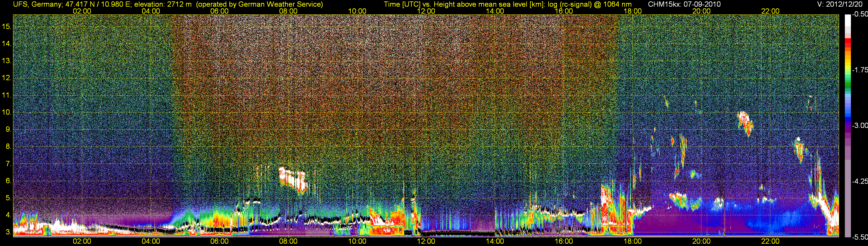
Task: Click the 3 km height axis label
Action: tap(8, 232)
